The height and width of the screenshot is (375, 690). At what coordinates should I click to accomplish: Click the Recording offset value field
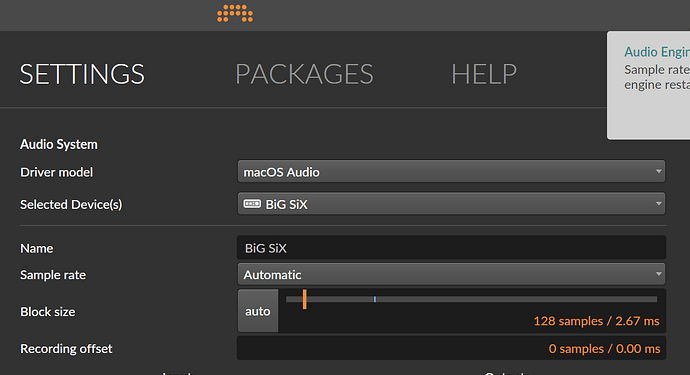tap(451, 348)
